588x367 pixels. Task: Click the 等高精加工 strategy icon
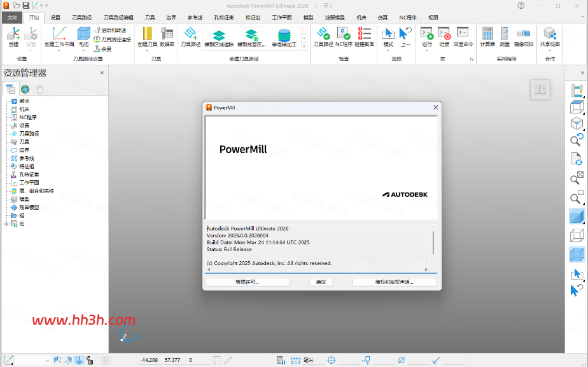click(x=284, y=35)
